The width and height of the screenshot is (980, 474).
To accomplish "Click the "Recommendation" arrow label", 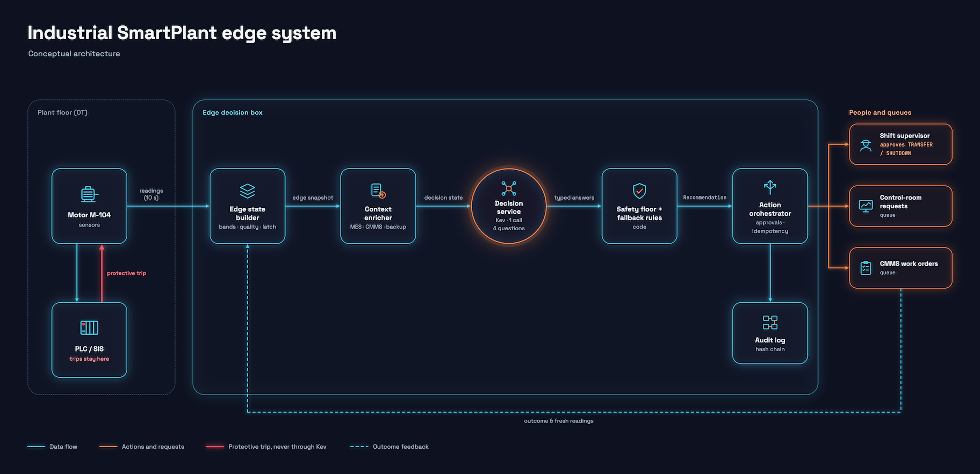I will pyautogui.click(x=705, y=198).
